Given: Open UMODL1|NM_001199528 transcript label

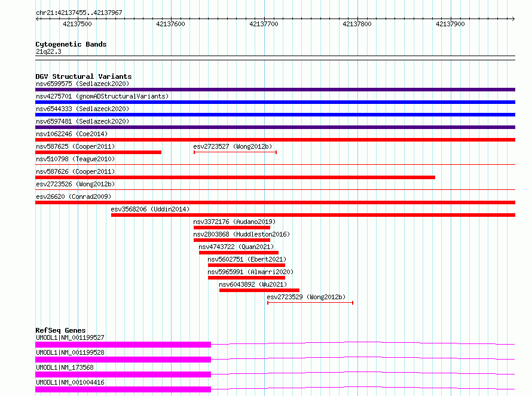Looking at the screenshot, I should point(70,352).
